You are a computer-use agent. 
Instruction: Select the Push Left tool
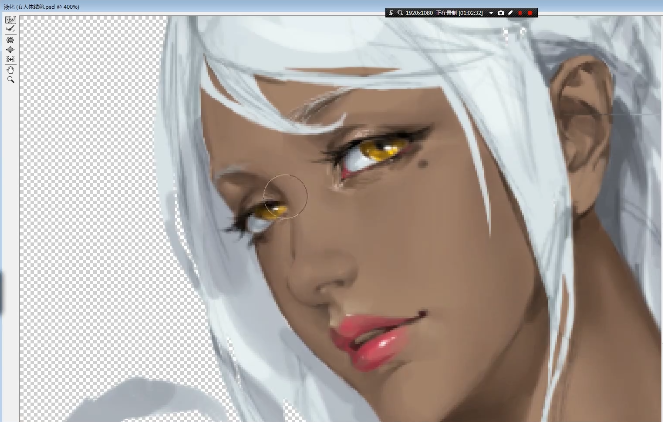pos(11,59)
